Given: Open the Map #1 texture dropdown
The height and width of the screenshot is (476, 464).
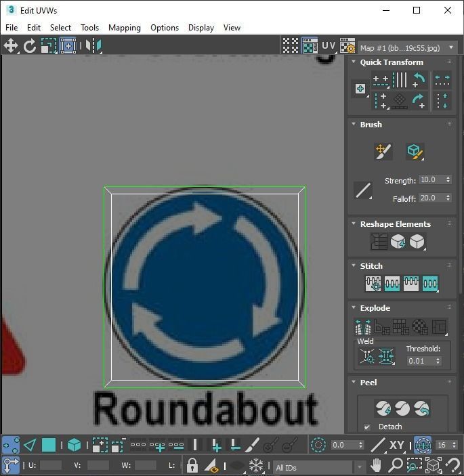Looking at the screenshot, I should [408, 48].
